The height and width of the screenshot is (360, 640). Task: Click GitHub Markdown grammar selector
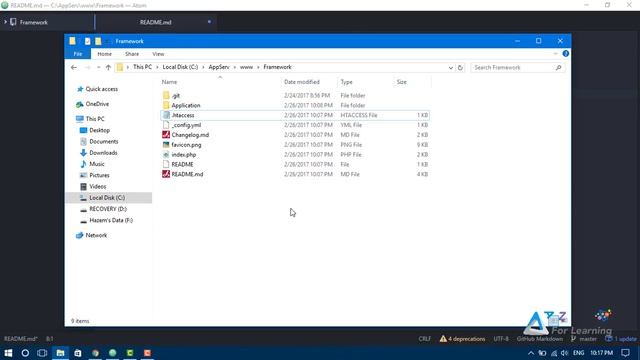pos(540,339)
